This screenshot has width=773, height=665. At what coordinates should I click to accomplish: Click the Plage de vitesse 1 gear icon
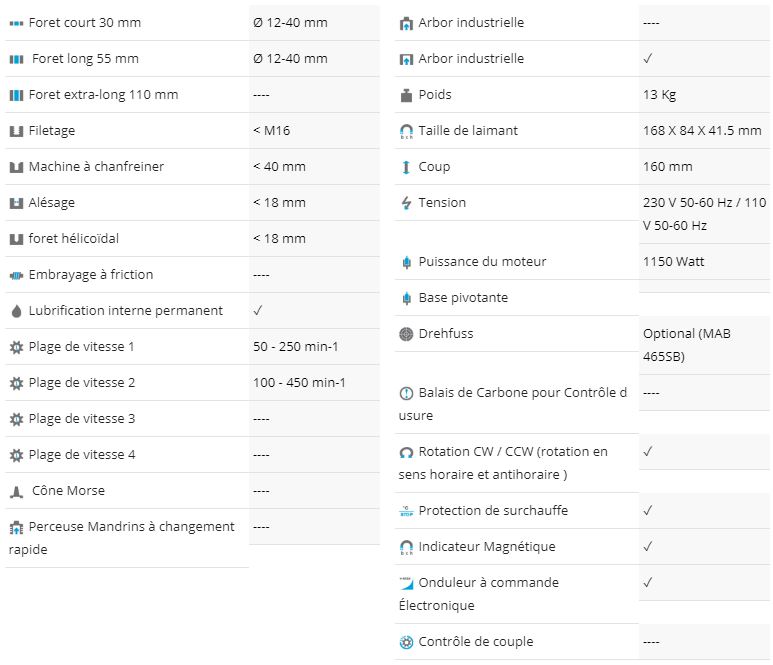point(16,347)
